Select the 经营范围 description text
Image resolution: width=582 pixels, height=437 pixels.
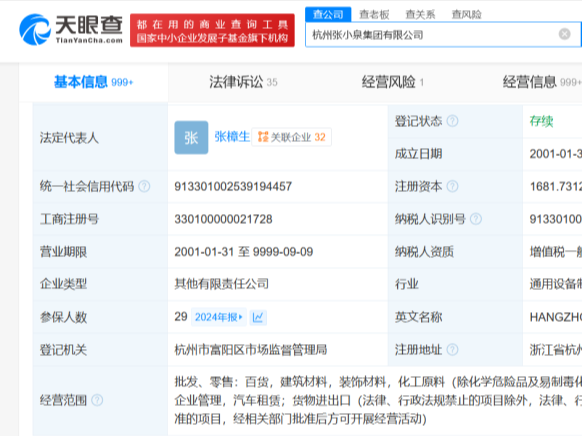point(378,400)
